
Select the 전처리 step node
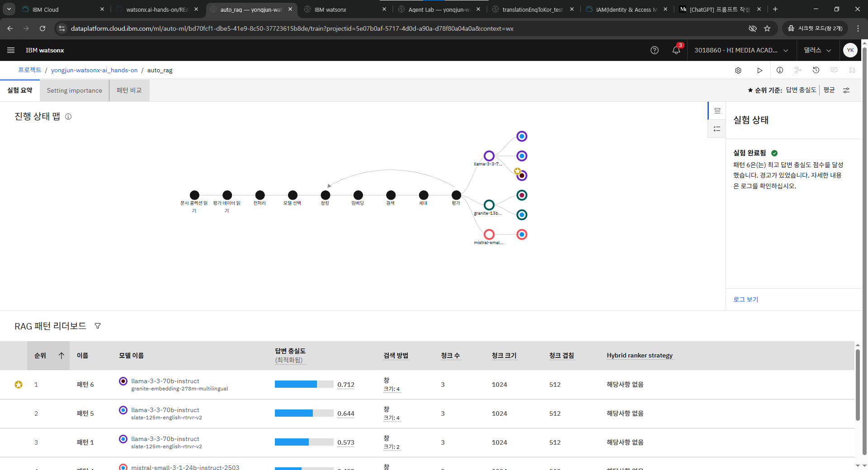(x=260, y=195)
